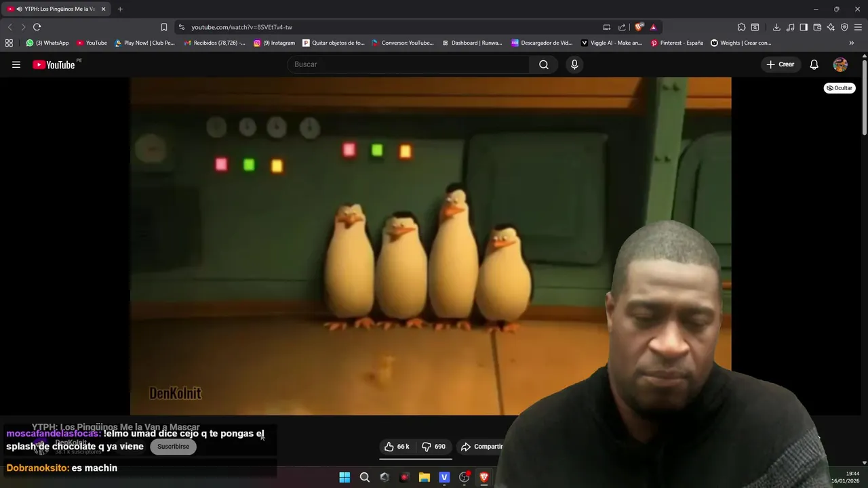Open the Brave Wallet icon
Image resolution: width=868 pixels, height=488 pixels.
click(817, 27)
